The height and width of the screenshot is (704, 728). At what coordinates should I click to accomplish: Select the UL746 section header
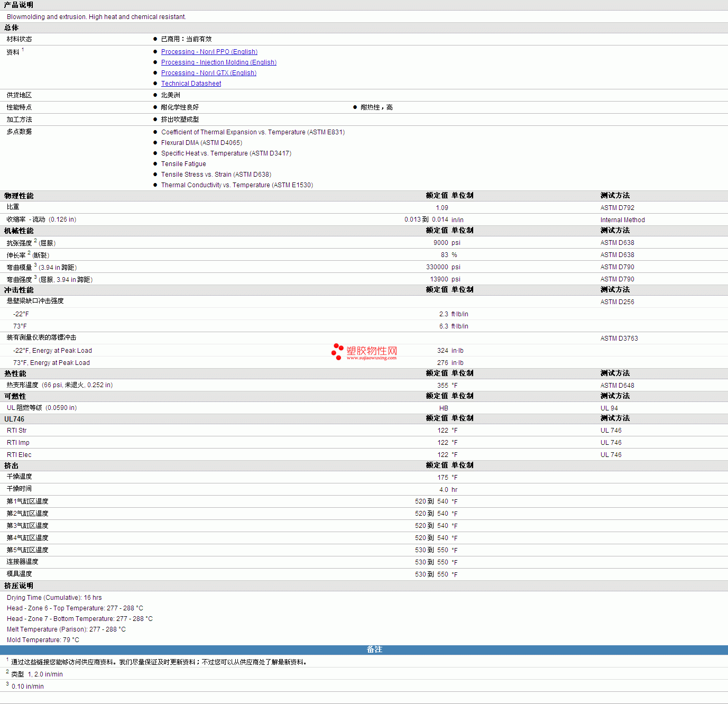click(14, 419)
